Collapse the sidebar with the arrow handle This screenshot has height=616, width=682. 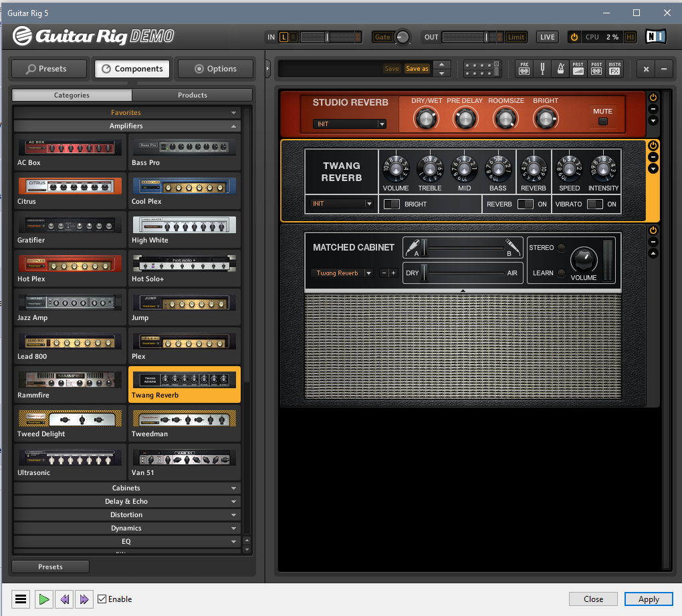267,68
